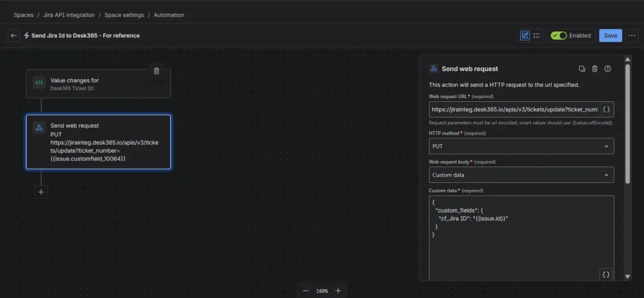This screenshot has width=644, height=298.
Task: Select the Value changes for trigger card
Action: tap(98, 84)
